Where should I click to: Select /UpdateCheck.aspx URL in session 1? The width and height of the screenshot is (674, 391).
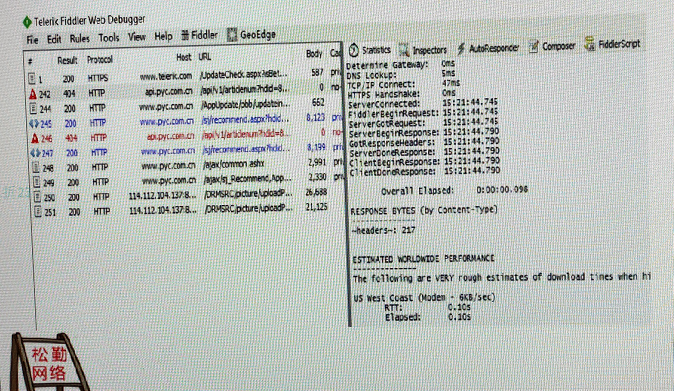coord(244,74)
